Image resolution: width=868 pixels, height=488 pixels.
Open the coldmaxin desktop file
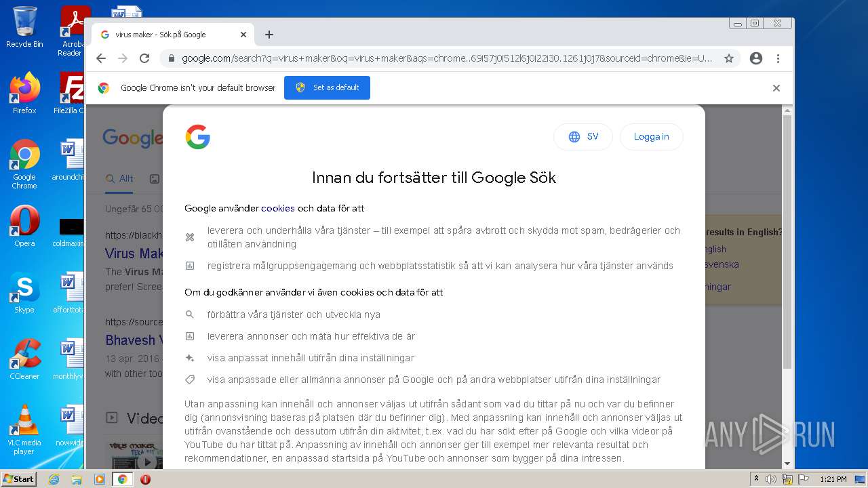(69, 232)
